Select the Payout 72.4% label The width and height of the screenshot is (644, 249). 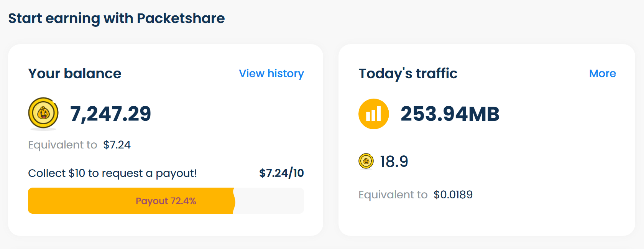click(166, 201)
